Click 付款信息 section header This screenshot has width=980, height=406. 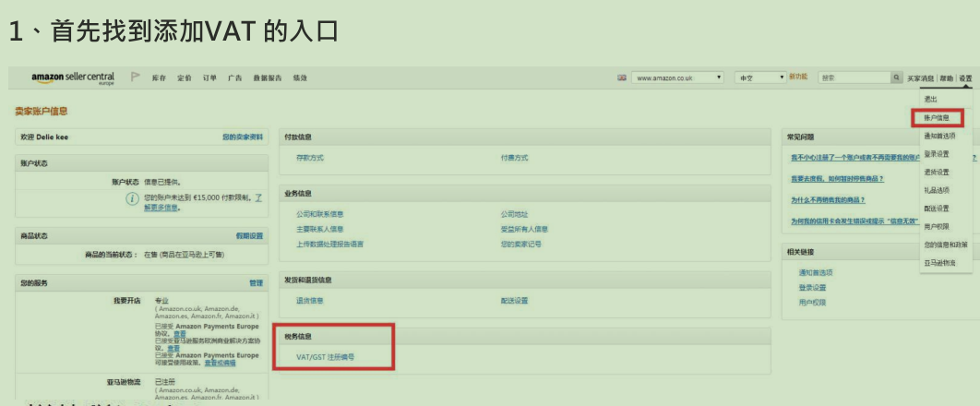[x=298, y=137]
